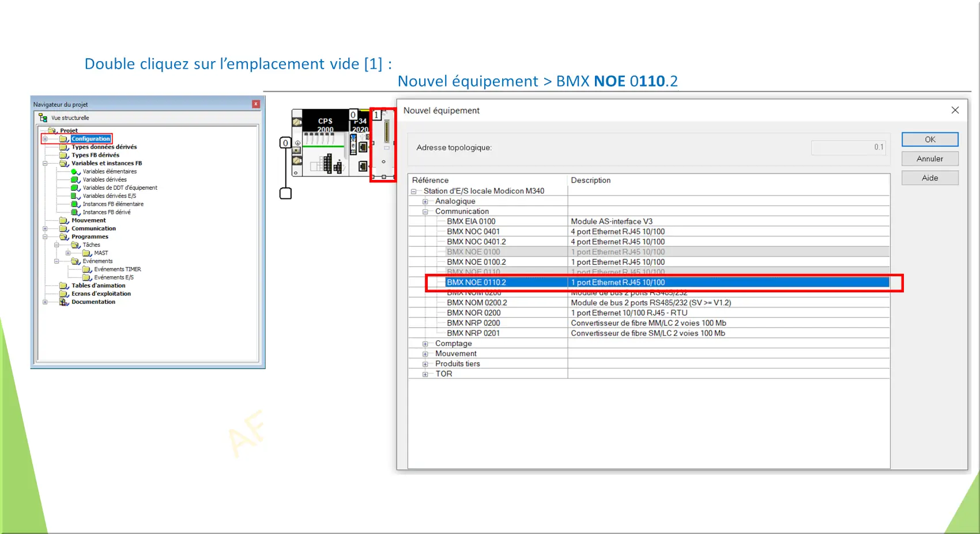Screen dimensions: 980x534
Task: Expand the Communication node in project navigator
Action: tap(45, 228)
